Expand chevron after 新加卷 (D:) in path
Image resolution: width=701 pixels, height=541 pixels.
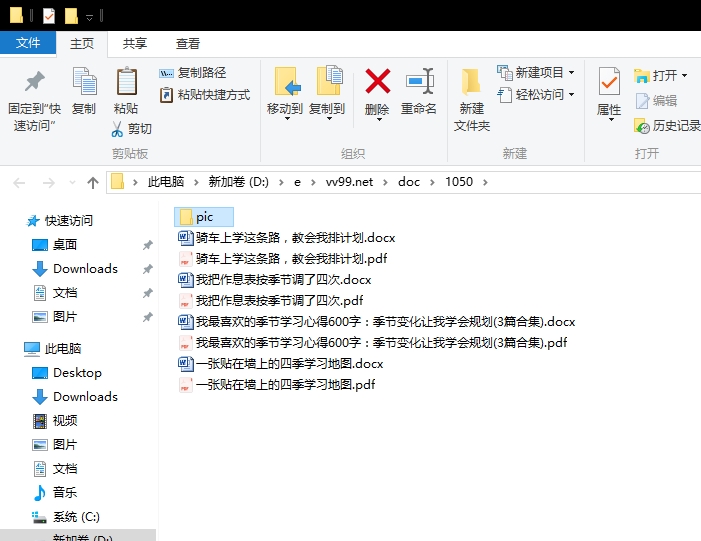click(281, 182)
